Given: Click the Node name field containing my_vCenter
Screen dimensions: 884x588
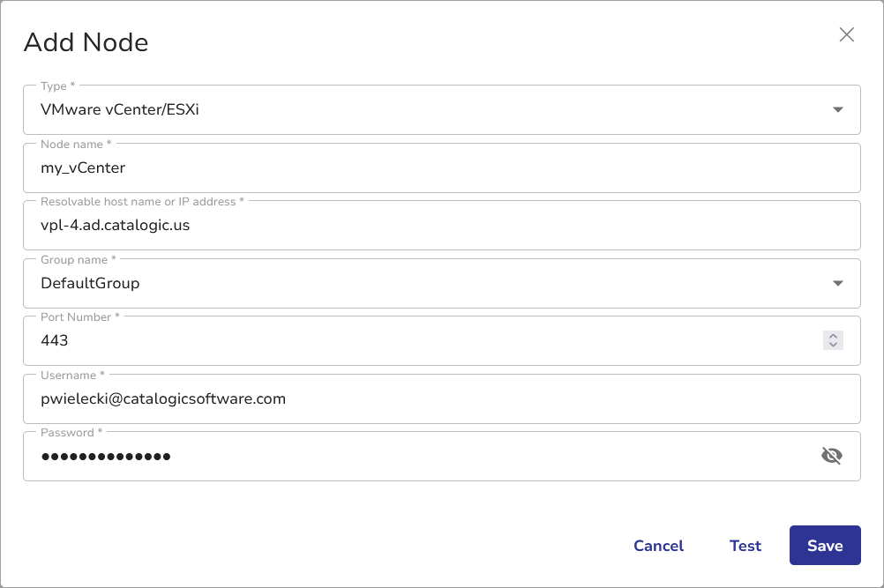Looking at the screenshot, I should [423, 167].
